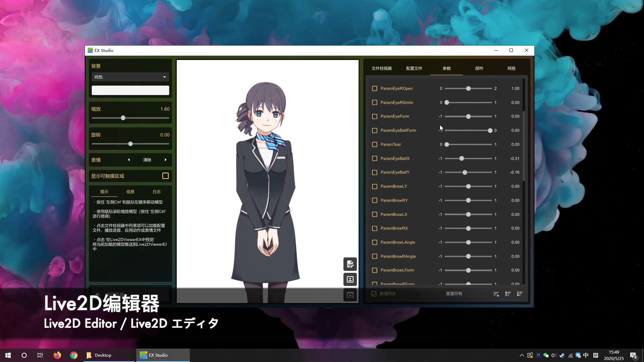Disable the 数值同步 checkbox
This screenshot has height=362, width=644.
(x=373, y=293)
